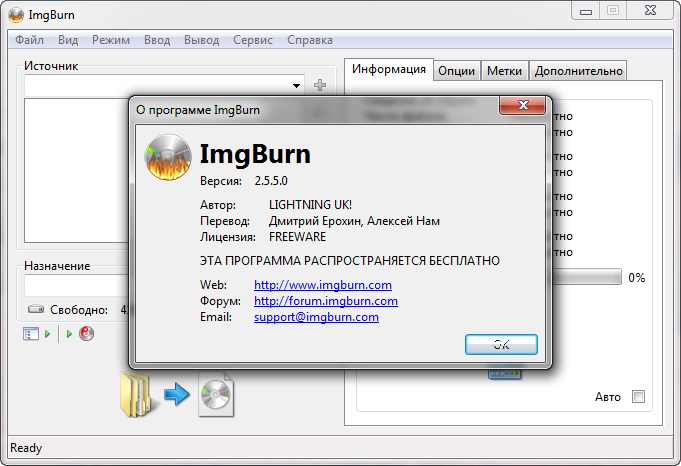
Task: Close the О программе ImgBurn dialog
Action: coord(522,105)
